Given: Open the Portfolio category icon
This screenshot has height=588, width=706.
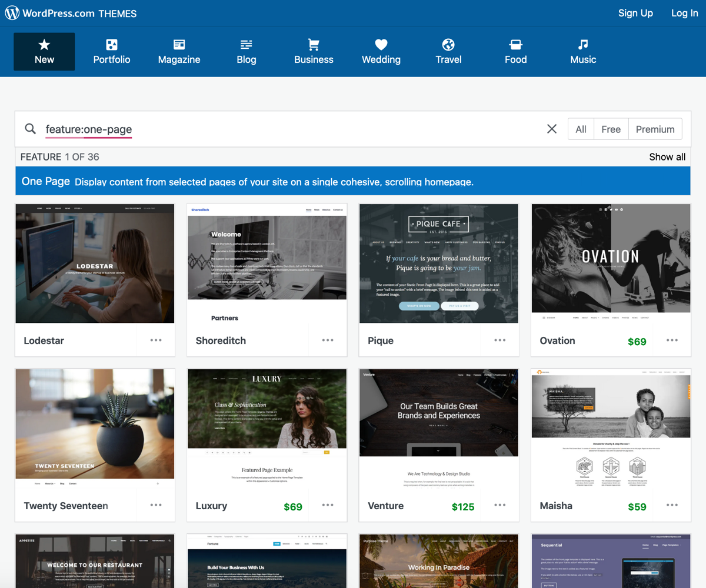Looking at the screenshot, I should coord(111,45).
